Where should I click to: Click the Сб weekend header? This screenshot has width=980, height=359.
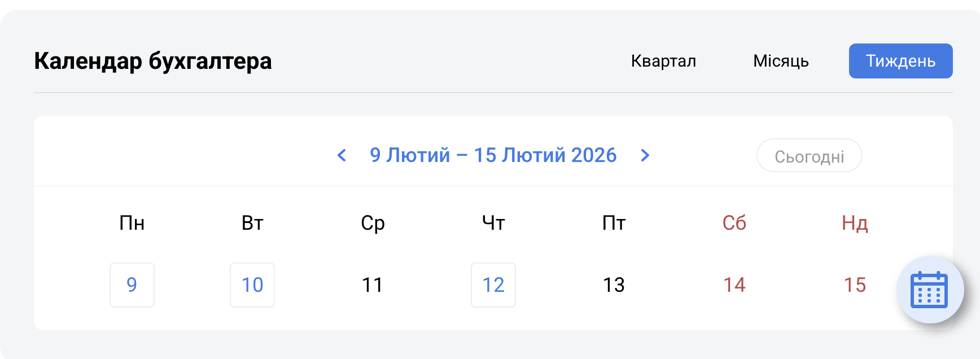point(734,224)
